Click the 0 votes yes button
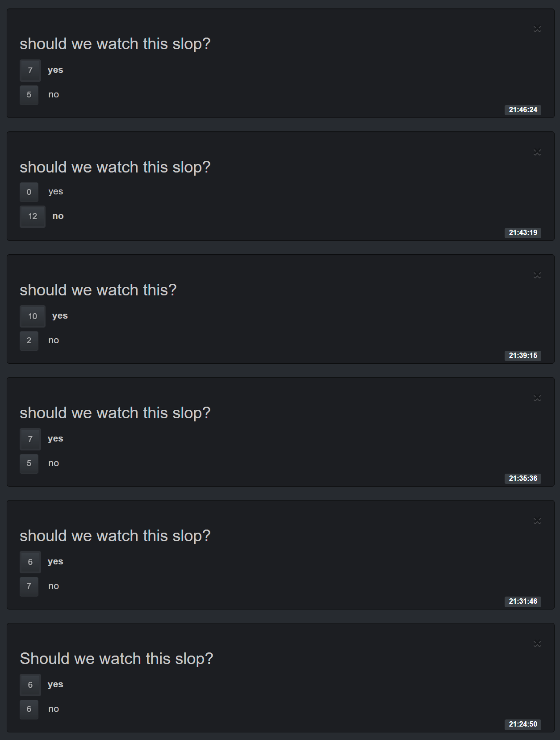The width and height of the screenshot is (560, 740). click(29, 192)
